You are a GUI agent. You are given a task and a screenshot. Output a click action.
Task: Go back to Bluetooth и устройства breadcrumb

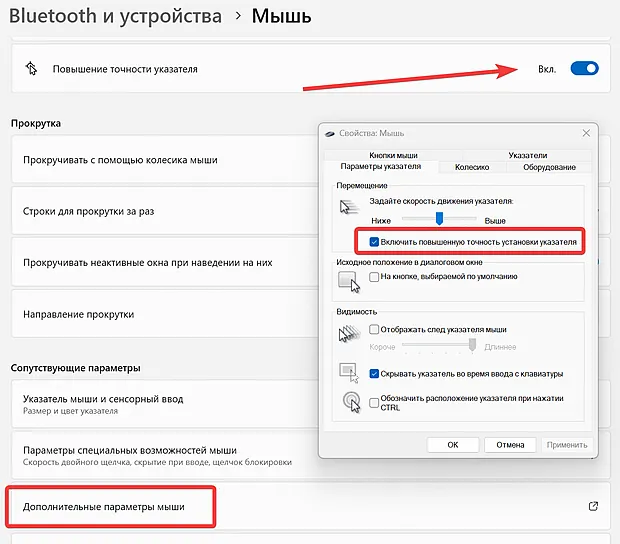coord(115,16)
